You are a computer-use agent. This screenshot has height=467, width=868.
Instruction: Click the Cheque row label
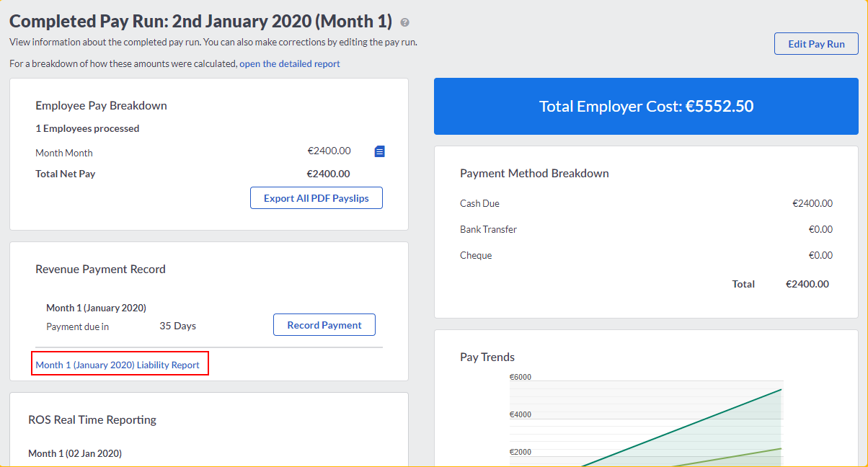click(476, 255)
